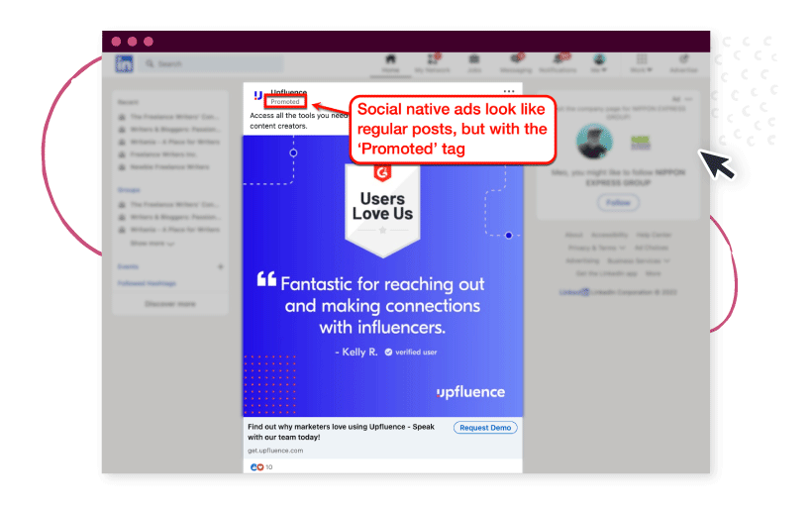View reactions icons on the post
Image resolution: width=812 pixels, height=506 pixels.
[256, 467]
